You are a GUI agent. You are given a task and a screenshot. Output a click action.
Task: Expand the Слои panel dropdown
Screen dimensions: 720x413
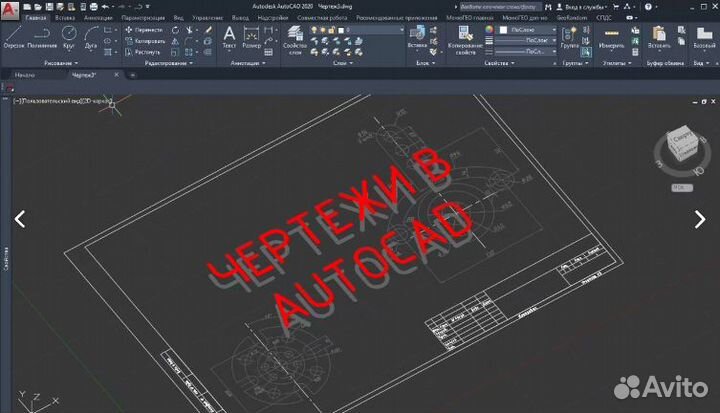(343, 63)
